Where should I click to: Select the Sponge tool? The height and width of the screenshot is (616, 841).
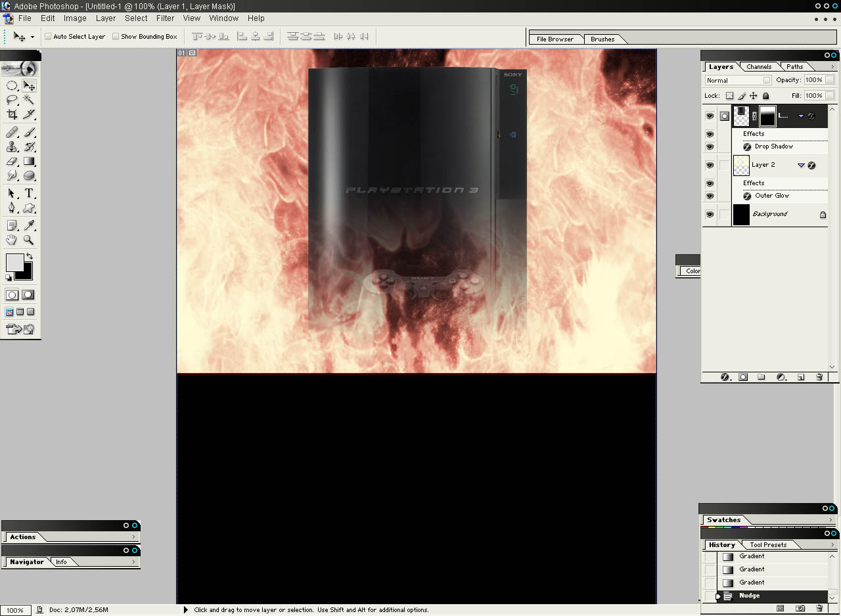pos(29,175)
